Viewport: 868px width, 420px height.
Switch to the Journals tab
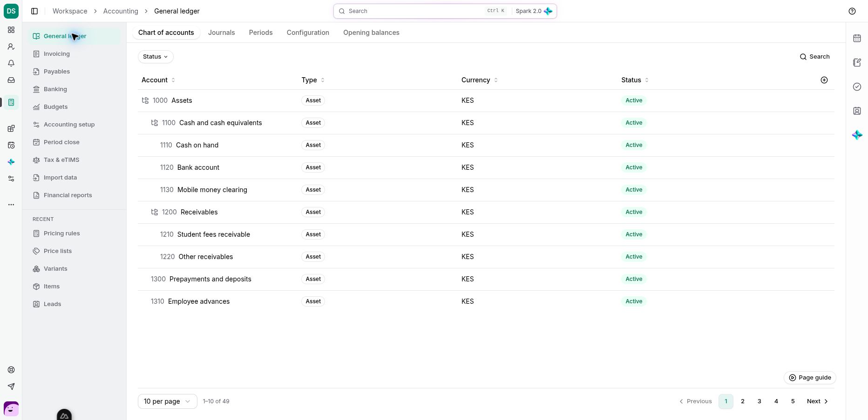pyautogui.click(x=222, y=33)
